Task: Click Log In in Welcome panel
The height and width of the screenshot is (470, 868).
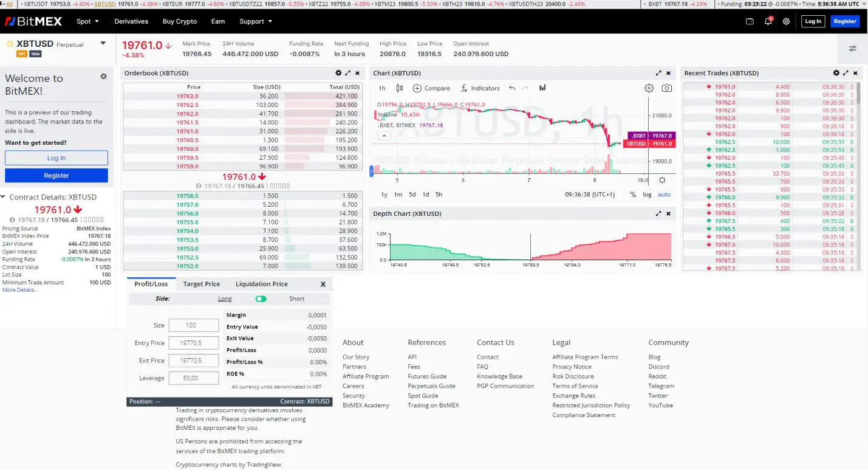Action: (56, 158)
